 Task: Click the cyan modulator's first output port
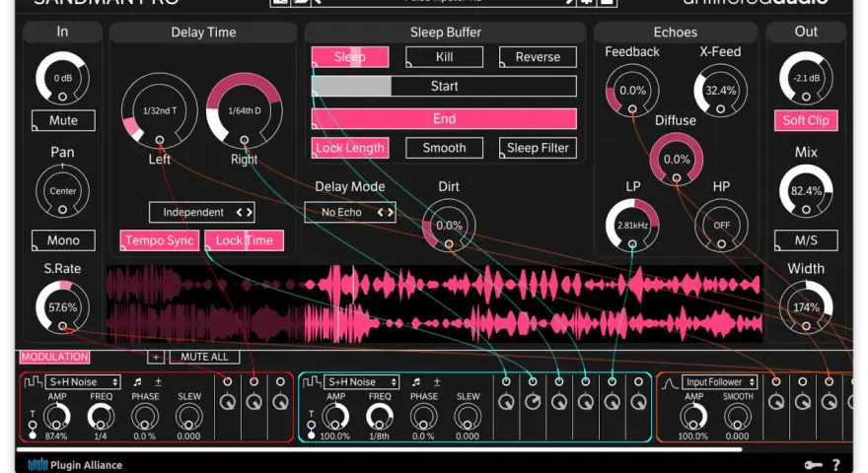(x=506, y=381)
